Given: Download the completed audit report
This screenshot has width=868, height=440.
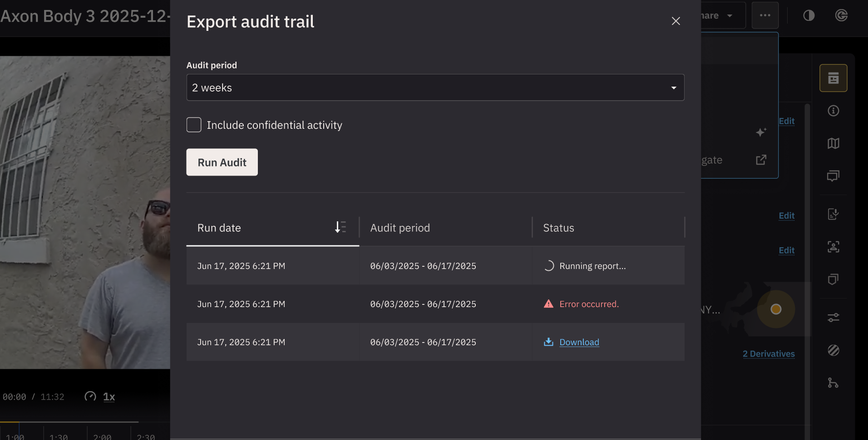Looking at the screenshot, I should (x=579, y=342).
